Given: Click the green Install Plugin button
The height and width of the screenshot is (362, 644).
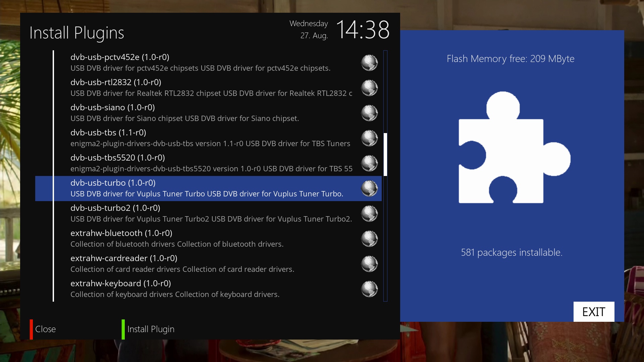Looking at the screenshot, I should 148,329.
